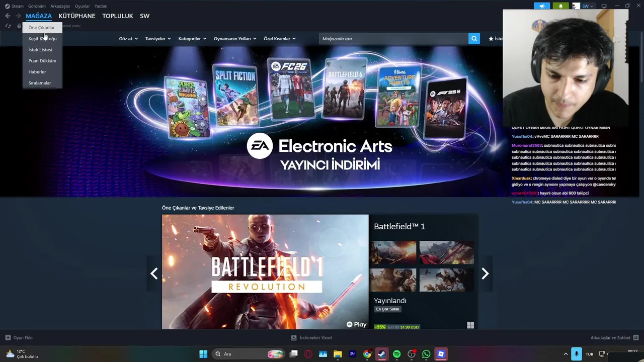Image resolution: width=644 pixels, height=362 pixels.
Task: Open Spotify from taskbar
Action: pos(396,354)
